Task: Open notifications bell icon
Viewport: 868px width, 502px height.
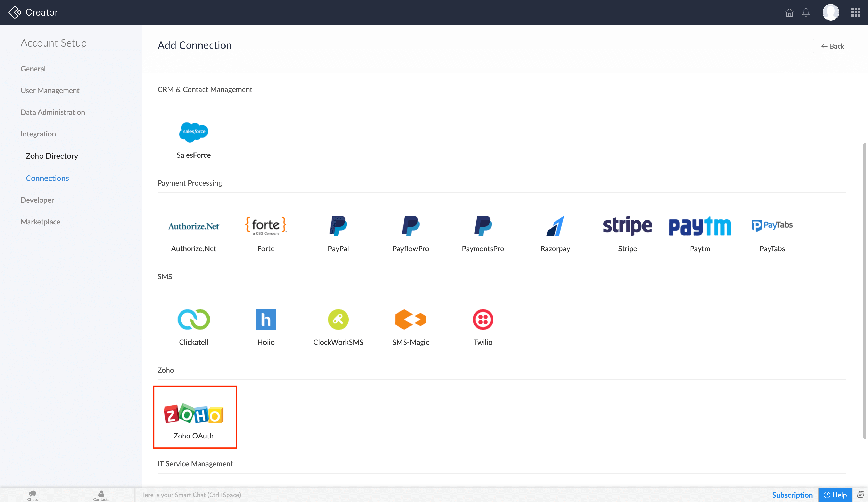Action: click(x=806, y=12)
